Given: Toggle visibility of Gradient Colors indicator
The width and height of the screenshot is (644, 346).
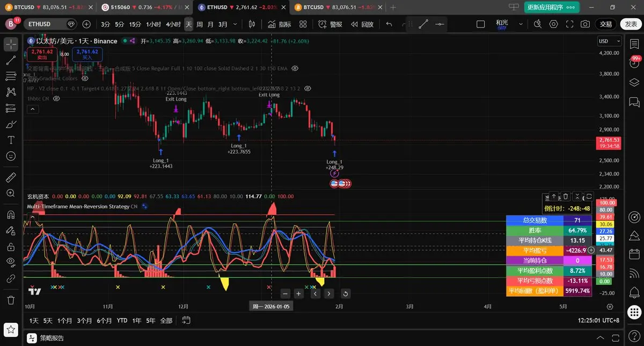Looking at the screenshot, I should 85,78.
